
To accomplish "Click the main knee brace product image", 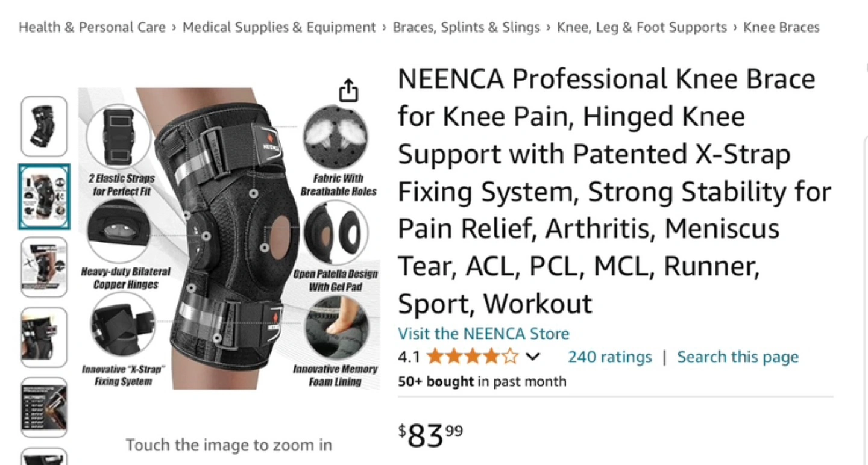I will click(229, 239).
